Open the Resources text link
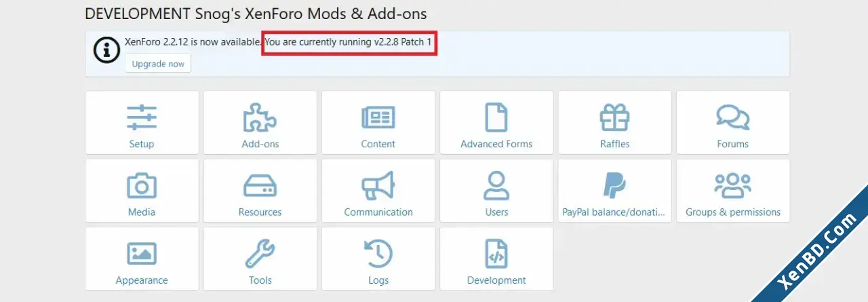 260,212
